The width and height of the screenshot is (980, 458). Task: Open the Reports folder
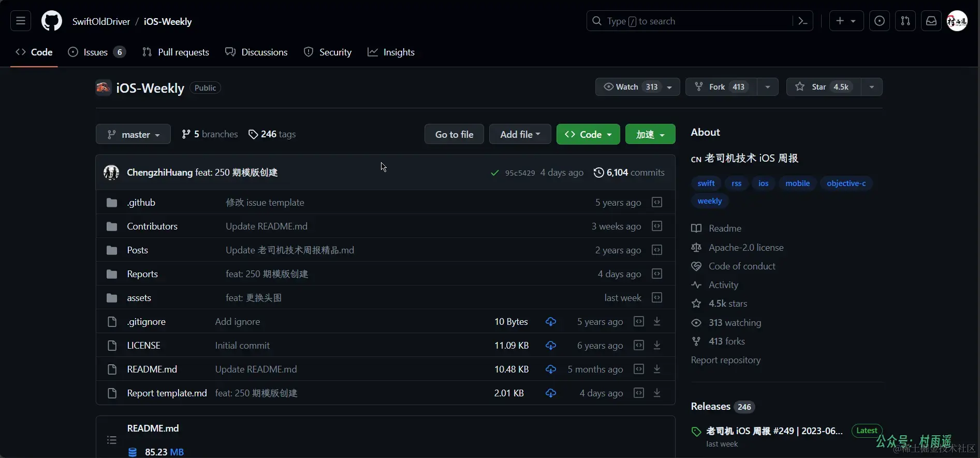(x=142, y=274)
